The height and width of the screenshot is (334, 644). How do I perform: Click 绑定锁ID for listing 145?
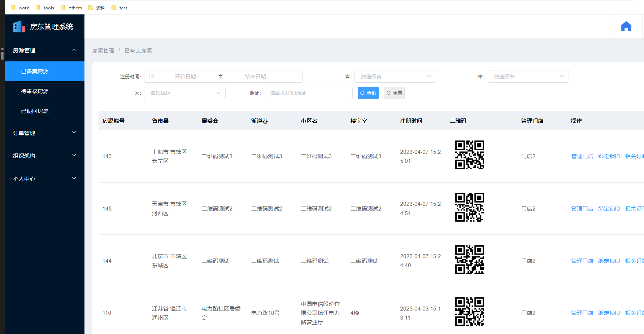tap(609, 208)
